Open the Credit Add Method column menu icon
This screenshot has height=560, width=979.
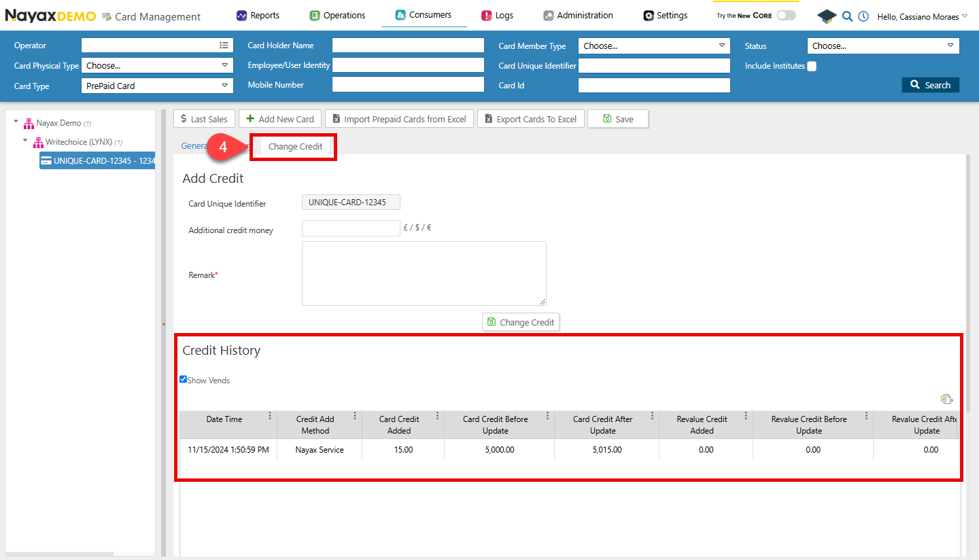tap(355, 416)
